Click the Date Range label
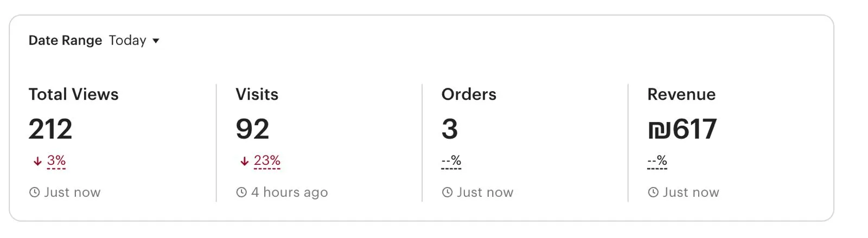 point(65,41)
